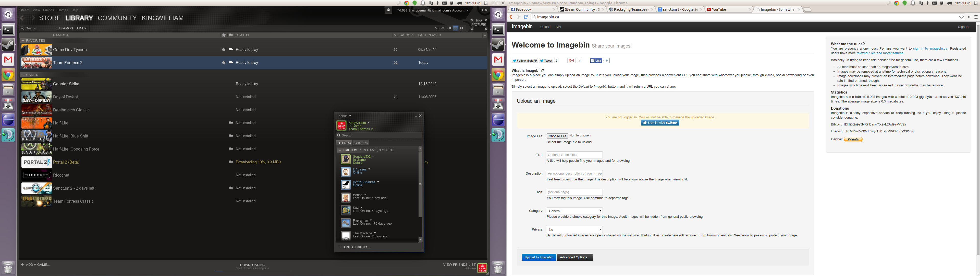
Task: Click Senders532's avatar in the friends list
Action: (x=346, y=159)
